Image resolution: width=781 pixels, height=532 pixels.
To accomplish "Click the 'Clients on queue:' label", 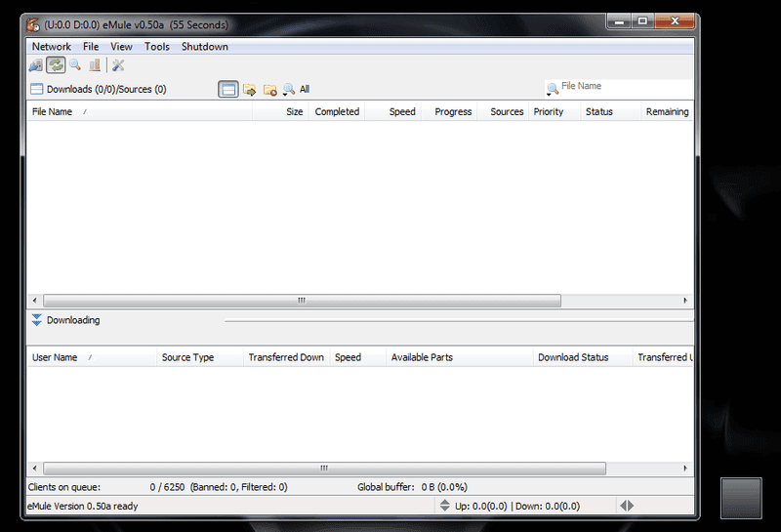I will click(64, 487).
